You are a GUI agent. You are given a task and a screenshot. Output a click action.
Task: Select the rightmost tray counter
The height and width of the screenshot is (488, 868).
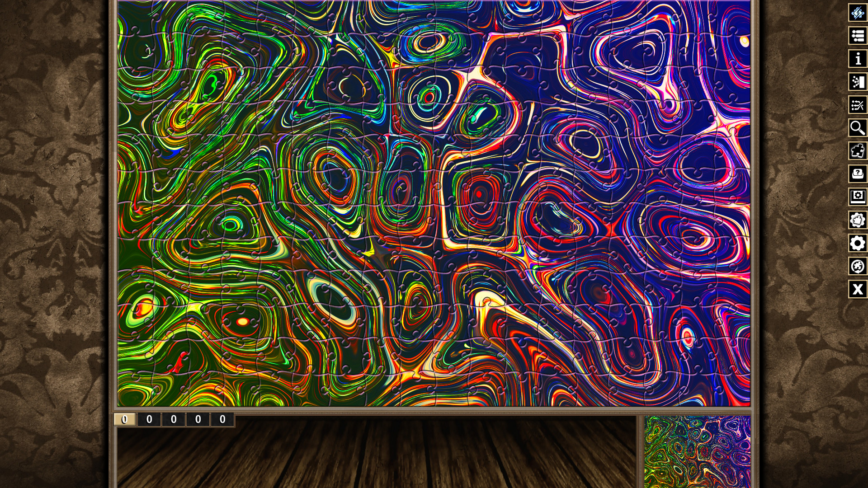click(222, 419)
